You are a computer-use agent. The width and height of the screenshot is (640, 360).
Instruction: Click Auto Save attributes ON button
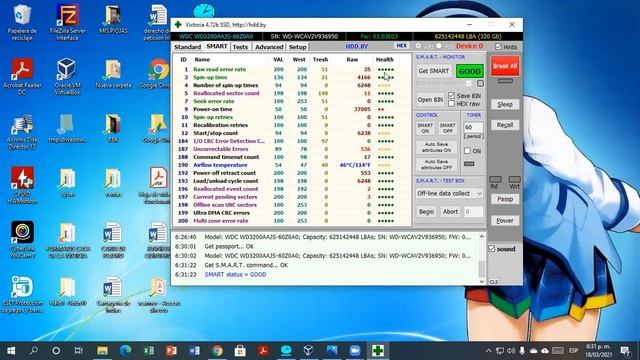(x=436, y=147)
